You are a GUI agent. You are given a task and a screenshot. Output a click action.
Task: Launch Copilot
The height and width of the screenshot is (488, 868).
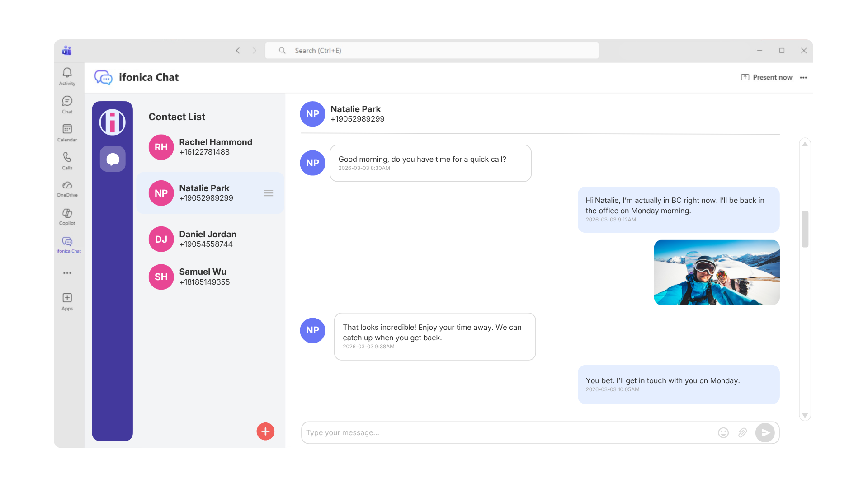(x=67, y=216)
